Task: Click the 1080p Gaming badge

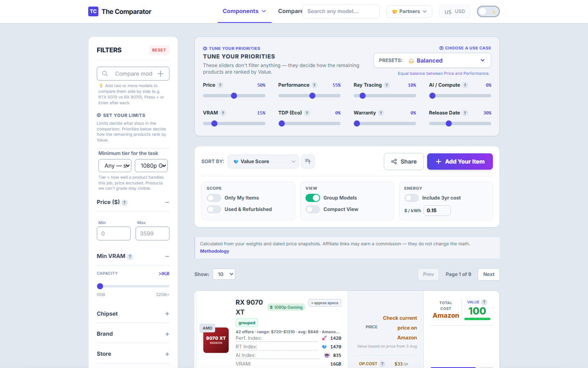Action: tap(286, 307)
